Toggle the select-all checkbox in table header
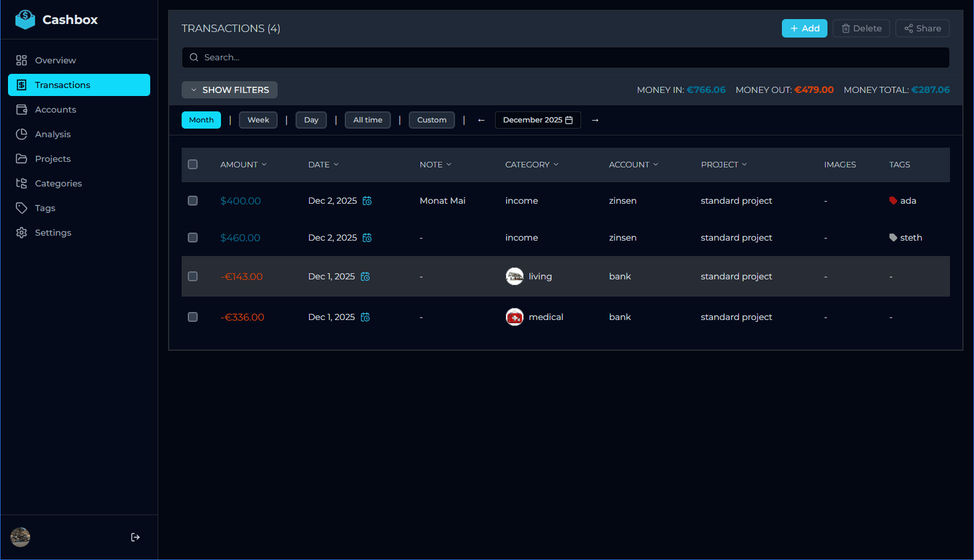This screenshot has height=560, width=974. click(193, 164)
